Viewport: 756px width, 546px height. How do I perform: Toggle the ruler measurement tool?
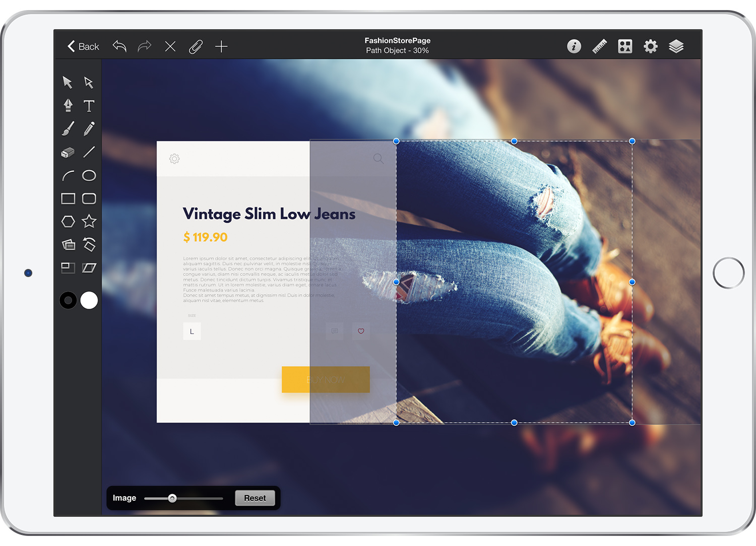[599, 46]
